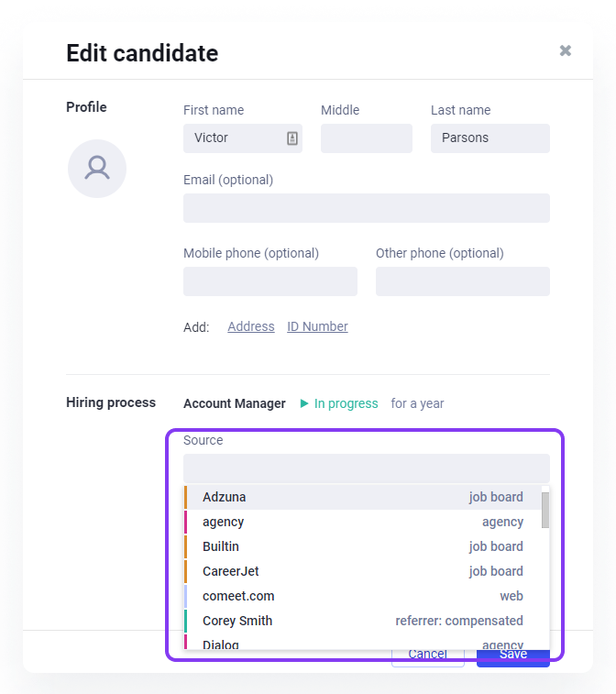Focus the Email input field
The width and height of the screenshot is (616, 694).
[x=367, y=208]
